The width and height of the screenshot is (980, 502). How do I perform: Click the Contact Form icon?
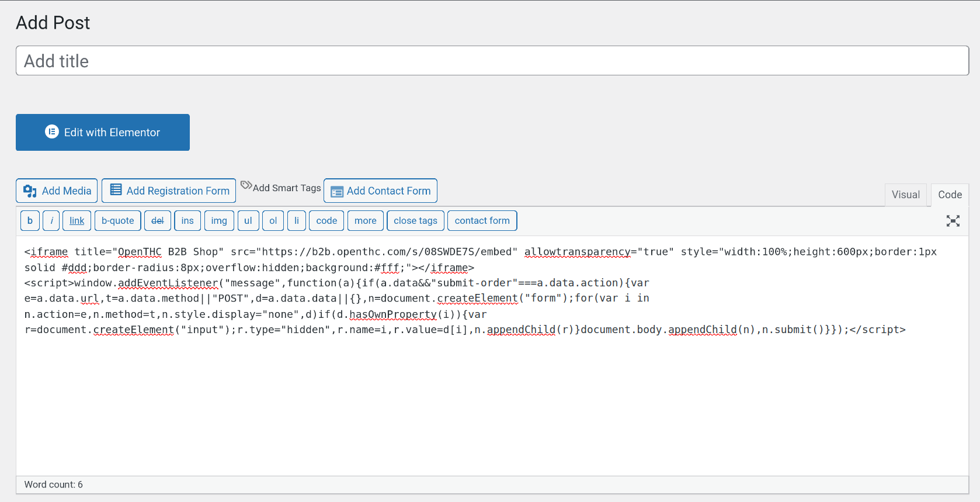pyautogui.click(x=337, y=192)
